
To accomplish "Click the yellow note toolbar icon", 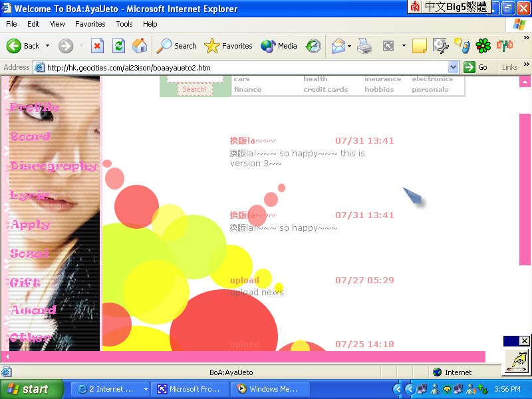I will (x=420, y=46).
